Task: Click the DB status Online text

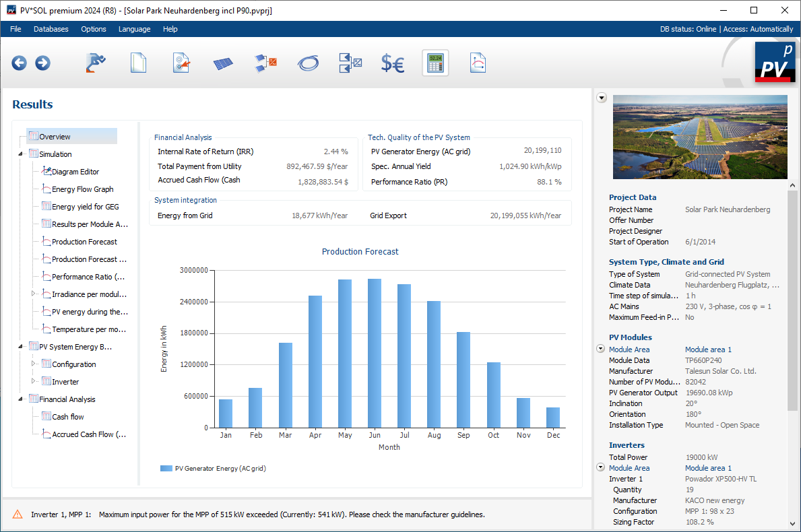Action: (688, 29)
